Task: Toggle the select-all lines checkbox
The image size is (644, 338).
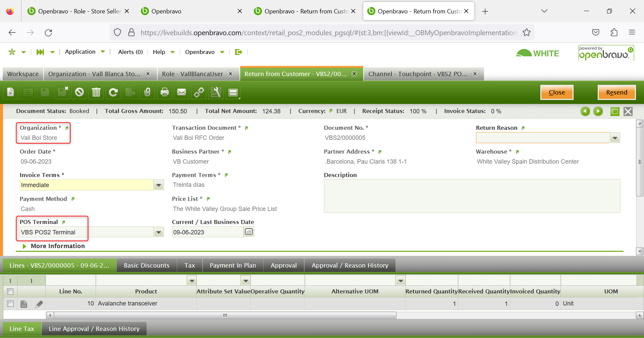Action: pyautogui.click(x=10, y=291)
